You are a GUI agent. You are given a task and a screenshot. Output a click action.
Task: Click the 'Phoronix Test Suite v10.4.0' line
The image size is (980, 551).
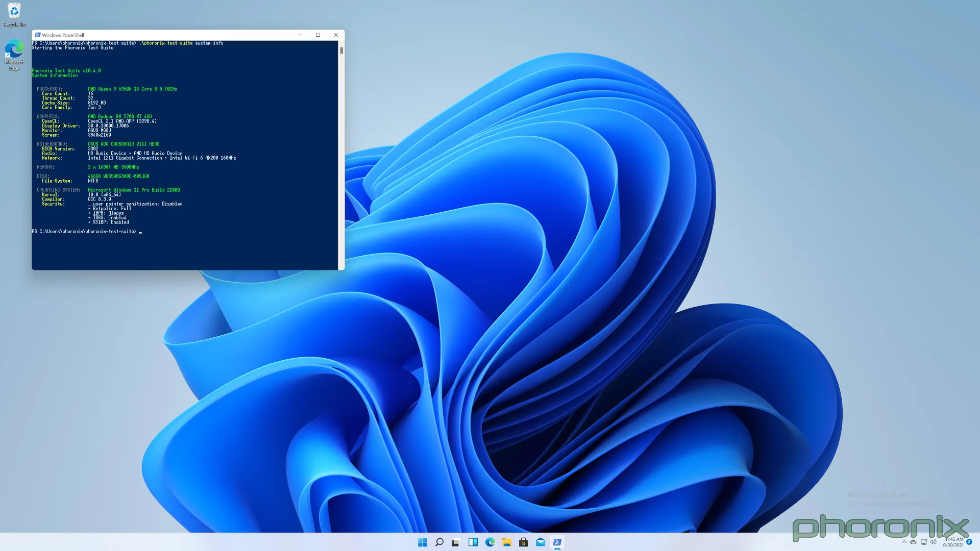[x=66, y=71]
